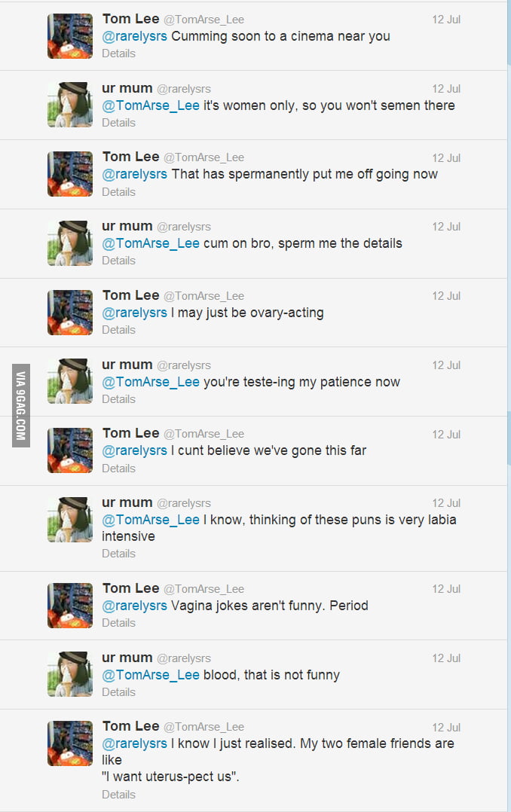The width and height of the screenshot is (511, 812).
Task: Open Tom Lee's avatar on the 'Period' joke tweet
Action: pos(69,605)
